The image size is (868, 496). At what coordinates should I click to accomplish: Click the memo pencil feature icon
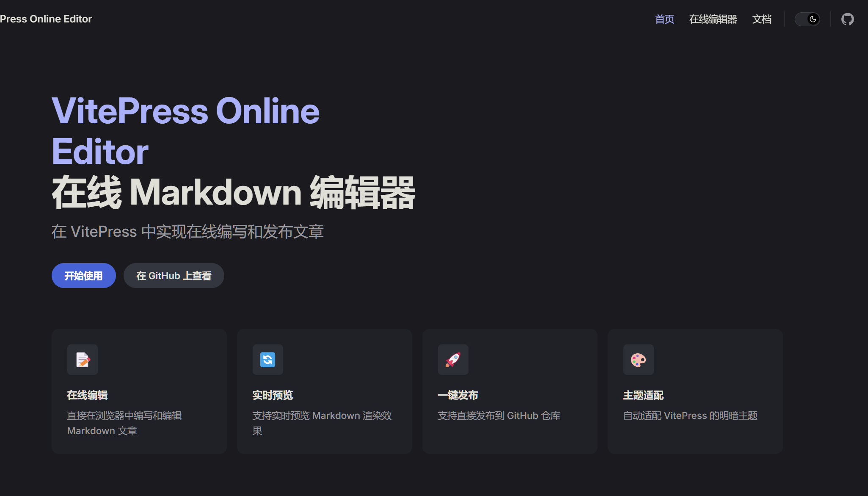(83, 360)
